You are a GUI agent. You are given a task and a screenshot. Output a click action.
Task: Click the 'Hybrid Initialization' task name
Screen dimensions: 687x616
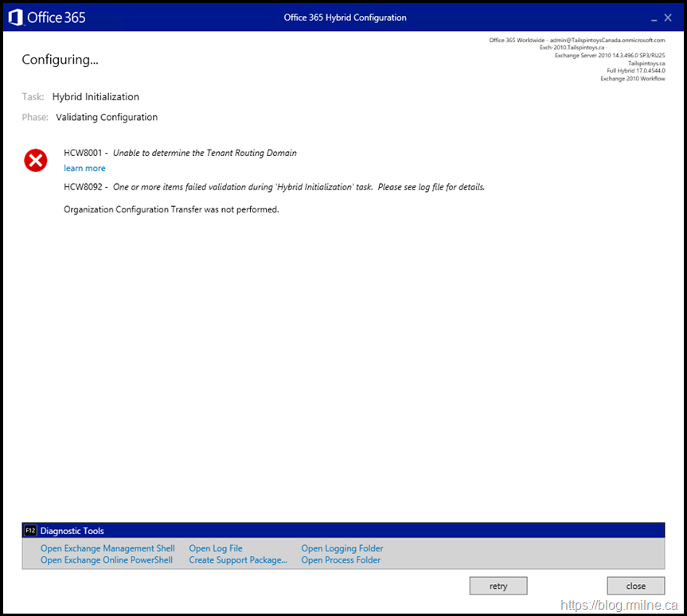96,97
